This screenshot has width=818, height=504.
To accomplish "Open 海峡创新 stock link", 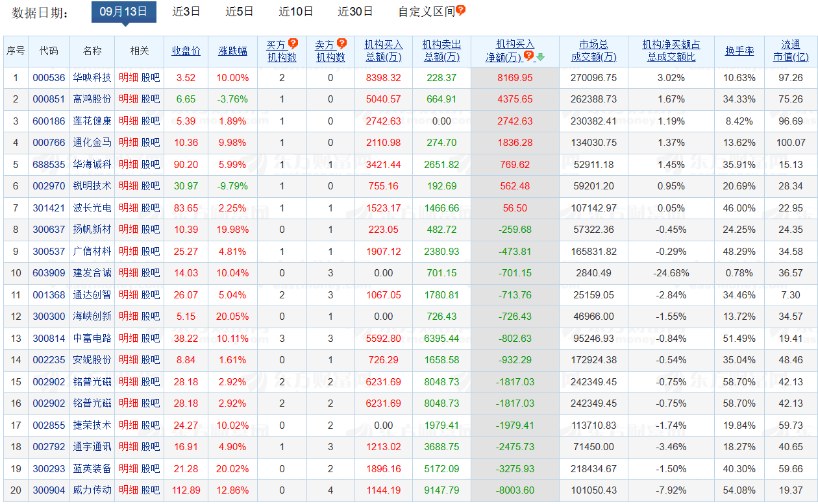I will coord(92,317).
